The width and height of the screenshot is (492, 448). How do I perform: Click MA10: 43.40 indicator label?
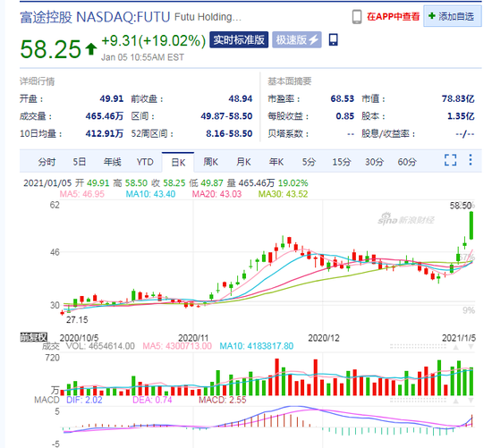(150, 194)
